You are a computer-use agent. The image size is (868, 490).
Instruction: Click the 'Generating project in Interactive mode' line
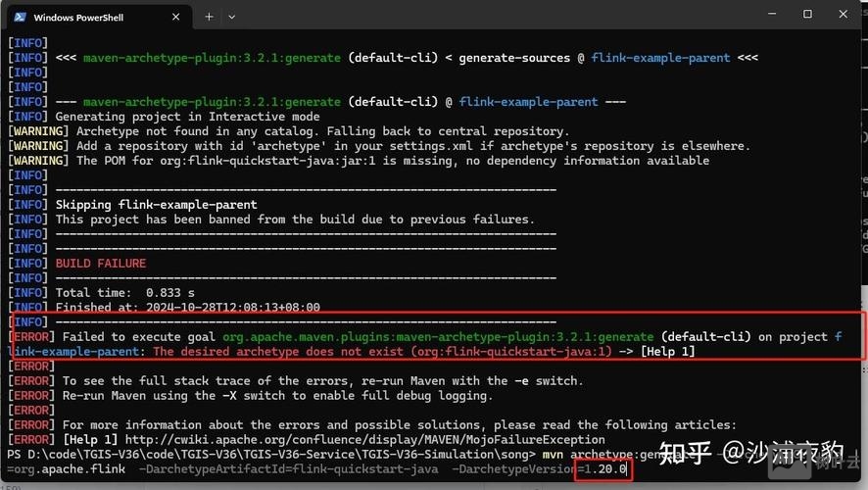click(x=187, y=117)
